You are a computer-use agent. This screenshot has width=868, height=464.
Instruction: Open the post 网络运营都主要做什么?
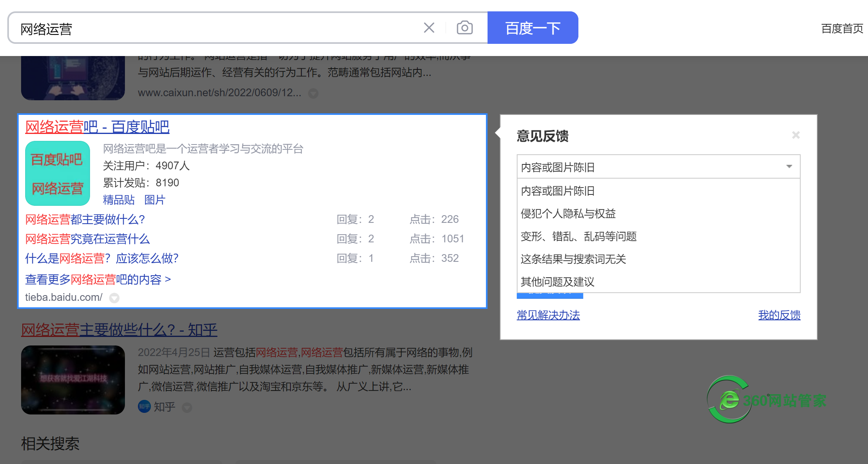[x=85, y=220]
